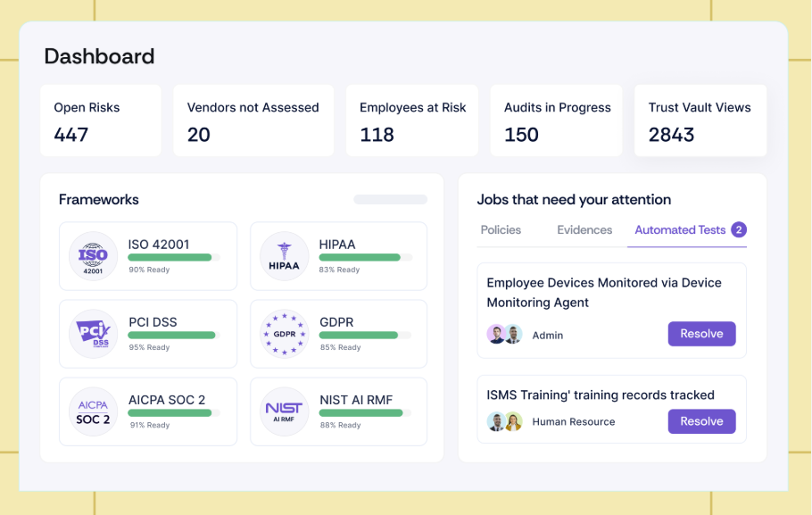Viewport: 812px width, 515px height.
Task: Click the AICPA SOC 2 logo
Action: pyautogui.click(x=93, y=411)
